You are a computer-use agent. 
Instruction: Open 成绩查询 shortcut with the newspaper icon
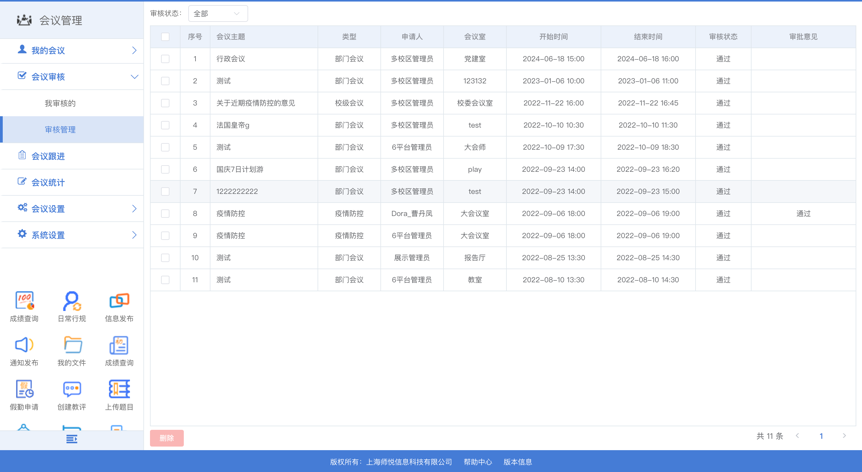(x=119, y=345)
